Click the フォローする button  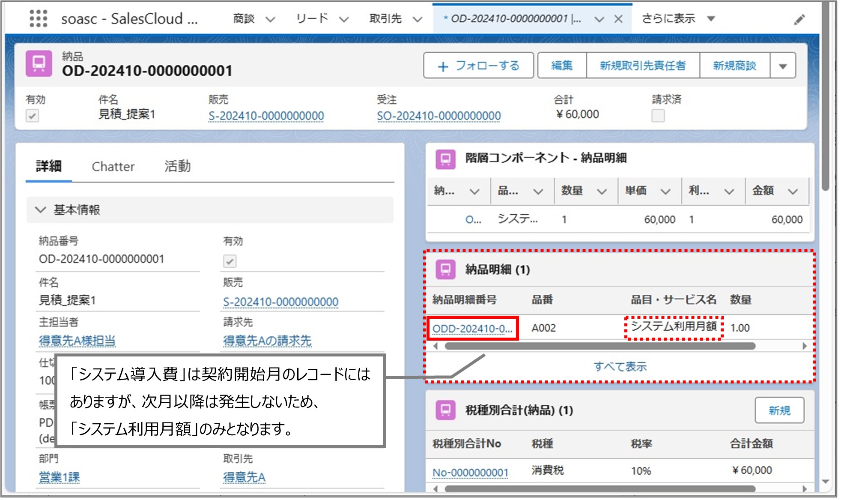tap(478, 66)
